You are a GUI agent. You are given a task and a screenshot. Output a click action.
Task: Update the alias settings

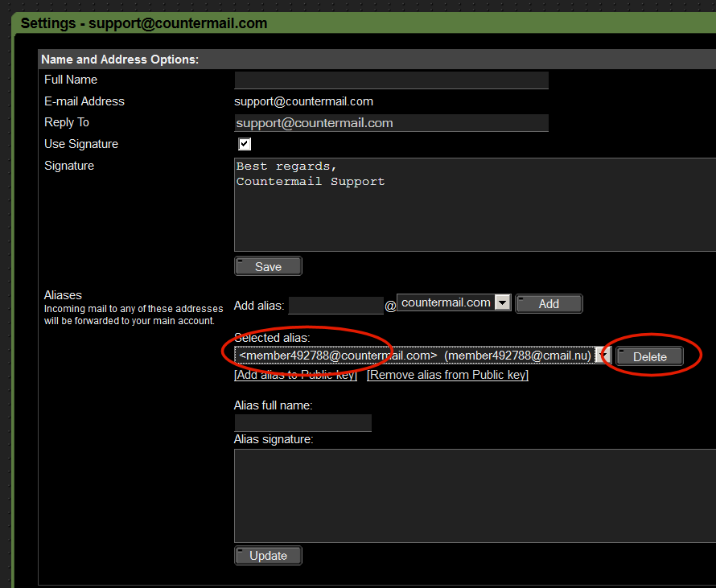coord(268,556)
